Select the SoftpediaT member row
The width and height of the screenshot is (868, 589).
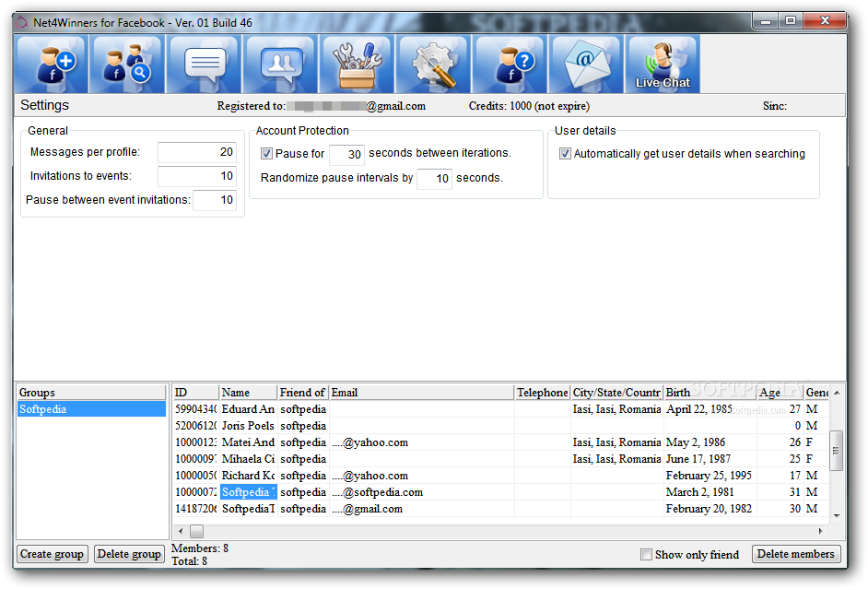click(500, 509)
